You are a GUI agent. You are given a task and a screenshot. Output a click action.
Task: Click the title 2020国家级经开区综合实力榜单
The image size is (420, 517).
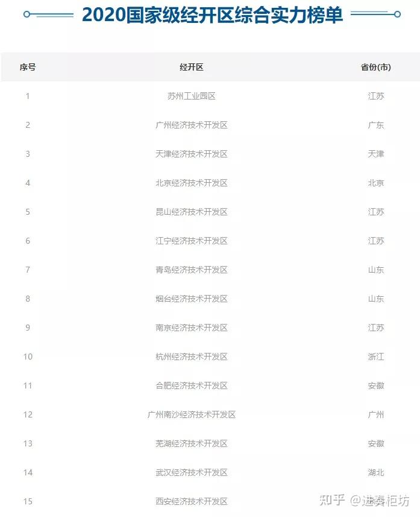pyautogui.click(x=212, y=15)
